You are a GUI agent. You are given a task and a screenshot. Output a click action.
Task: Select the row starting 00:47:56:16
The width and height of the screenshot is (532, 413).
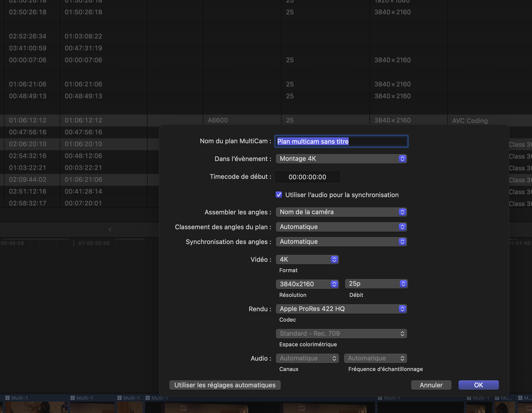click(x=79, y=132)
